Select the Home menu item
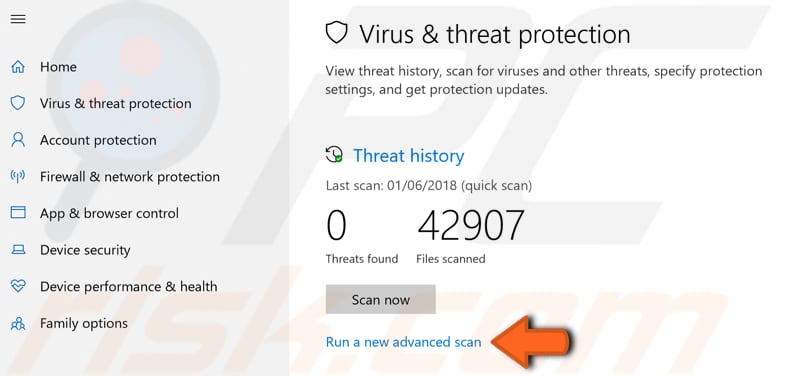Viewport: 790px width, 376px height. [58, 67]
